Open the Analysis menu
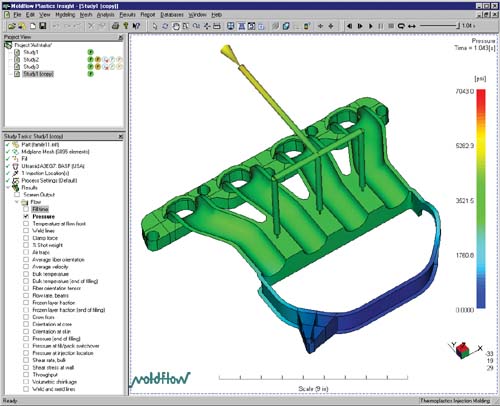This screenshot has width=500, height=406. coord(105,15)
